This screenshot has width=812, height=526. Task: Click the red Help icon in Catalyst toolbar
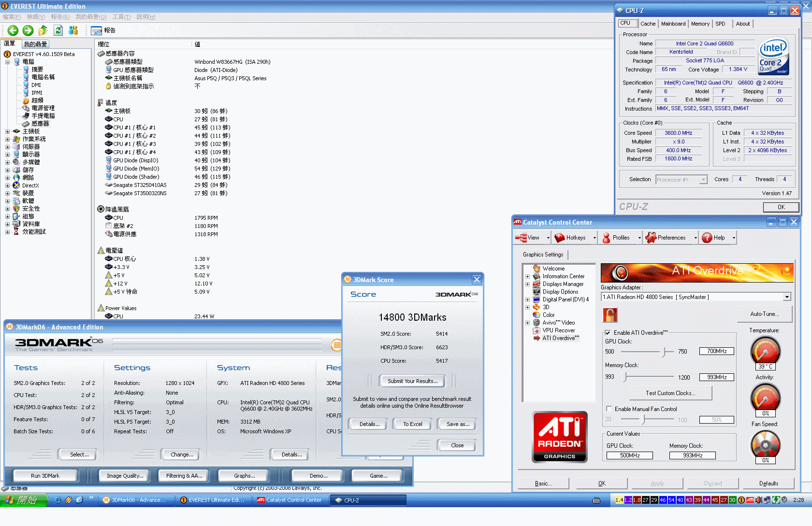(x=707, y=238)
